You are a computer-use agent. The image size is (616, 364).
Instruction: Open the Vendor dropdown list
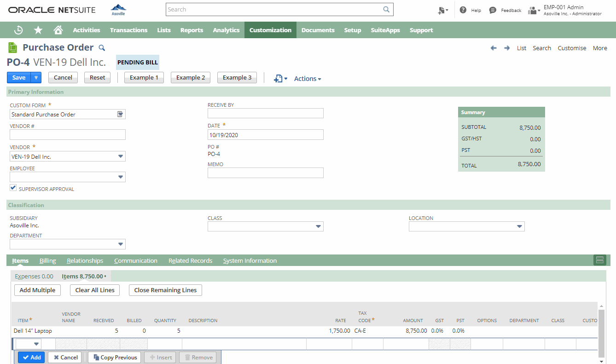[121, 157]
